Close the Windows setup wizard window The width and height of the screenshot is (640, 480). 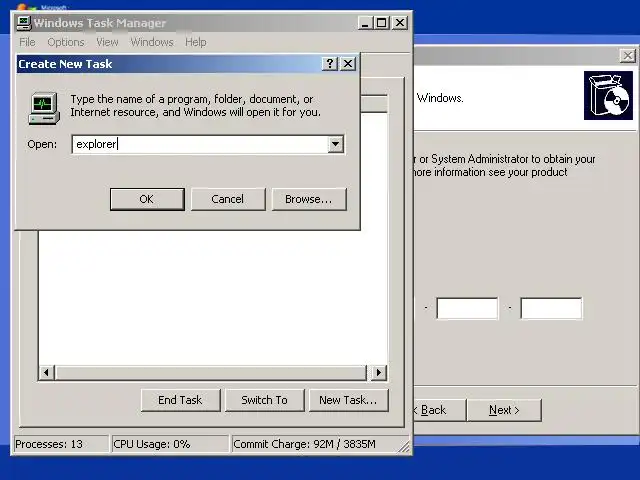[628, 56]
